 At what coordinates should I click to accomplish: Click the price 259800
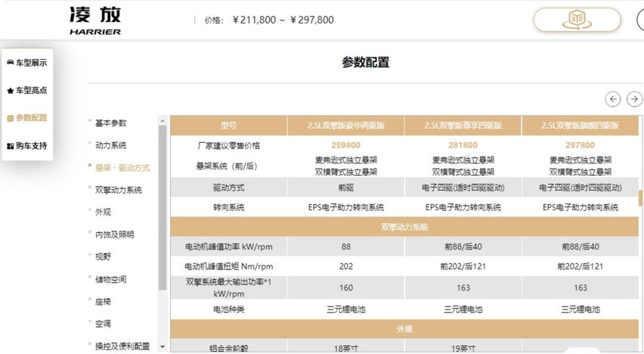346,145
